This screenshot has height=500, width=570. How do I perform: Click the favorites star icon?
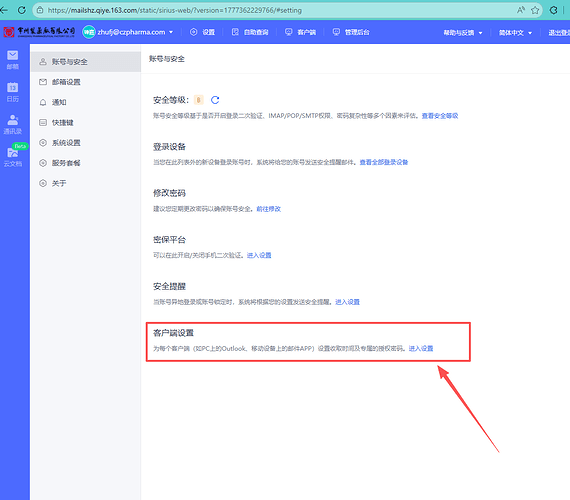535,10
